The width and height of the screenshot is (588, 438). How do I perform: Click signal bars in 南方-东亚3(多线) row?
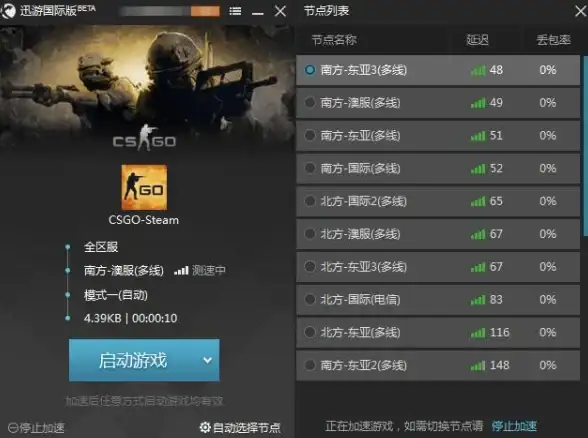click(x=478, y=70)
